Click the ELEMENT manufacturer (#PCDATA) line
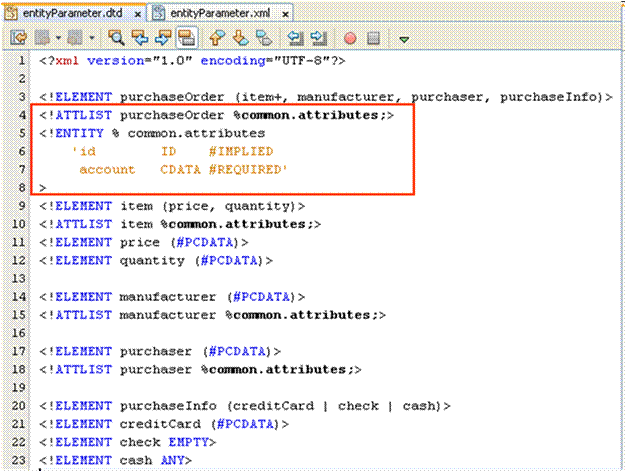 pos(172,297)
